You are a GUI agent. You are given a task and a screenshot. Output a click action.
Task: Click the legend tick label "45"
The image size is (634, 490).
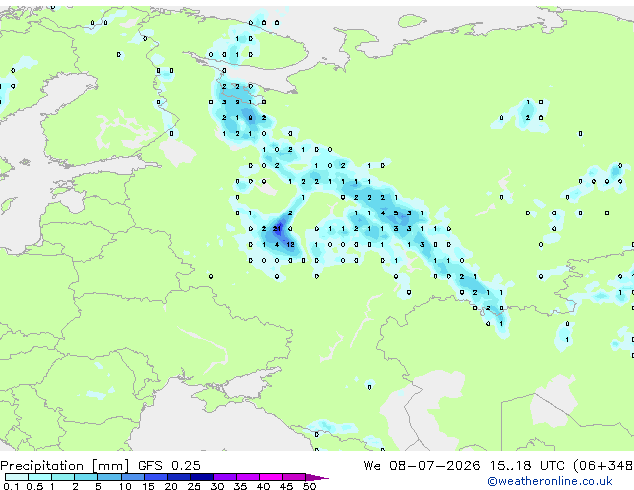tap(286, 486)
